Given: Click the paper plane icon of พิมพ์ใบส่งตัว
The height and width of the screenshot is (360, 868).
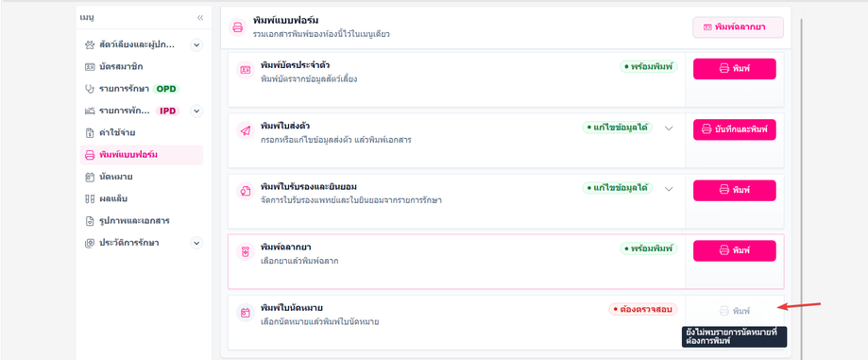Looking at the screenshot, I should click(245, 130).
